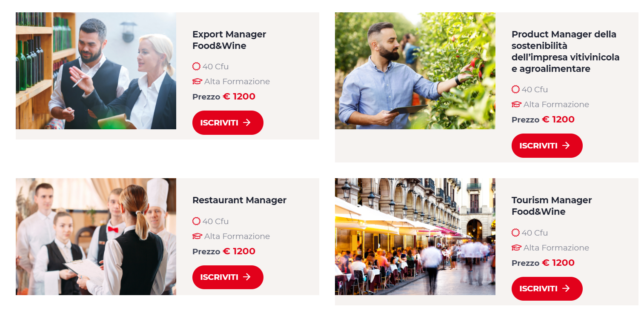Open the Product Manager della sostenibilità title
The width and height of the screenshot is (644, 313).
tap(565, 51)
